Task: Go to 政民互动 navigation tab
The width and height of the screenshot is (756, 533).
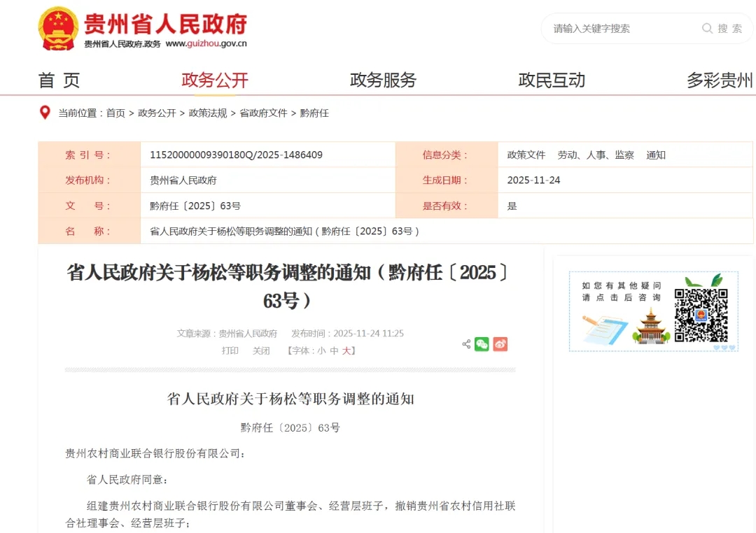Action: [x=552, y=80]
